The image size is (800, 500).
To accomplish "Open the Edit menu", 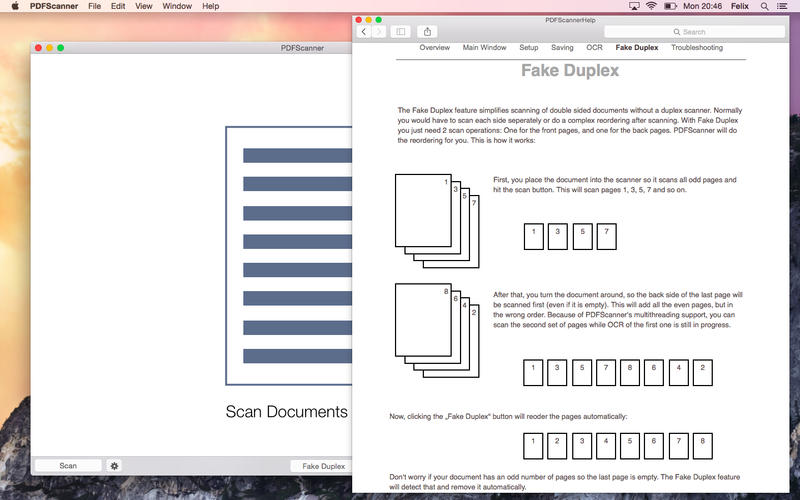I will pyautogui.click(x=118, y=6).
